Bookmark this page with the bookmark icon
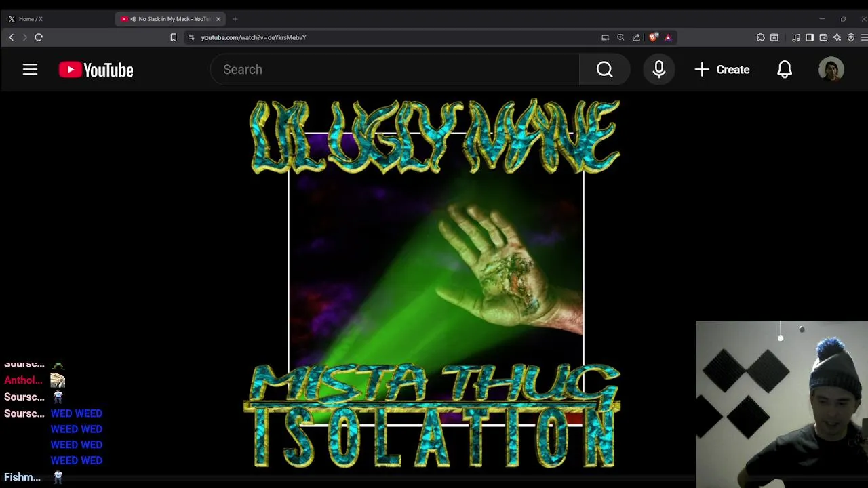This screenshot has width=868, height=488. pos(173,37)
